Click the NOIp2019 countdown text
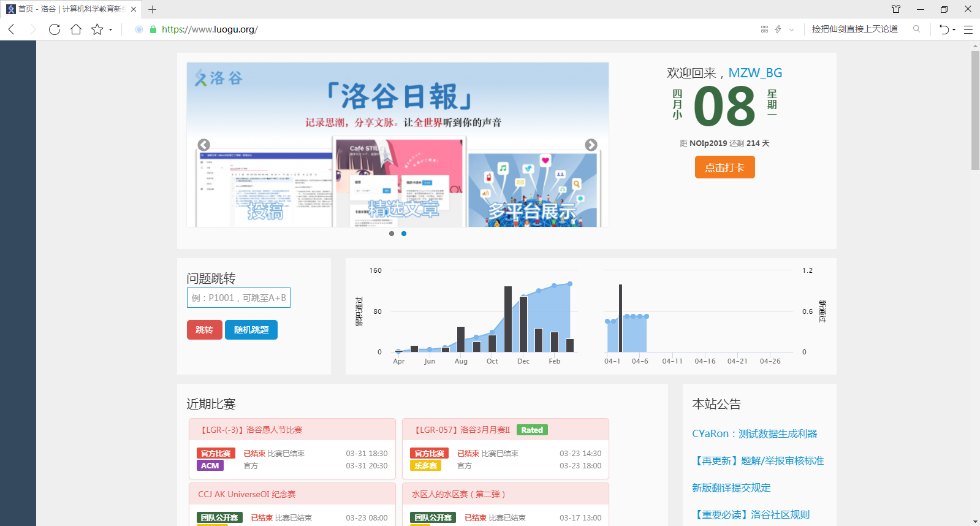The height and width of the screenshot is (526, 980). pyautogui.click(x=724, y=143)
